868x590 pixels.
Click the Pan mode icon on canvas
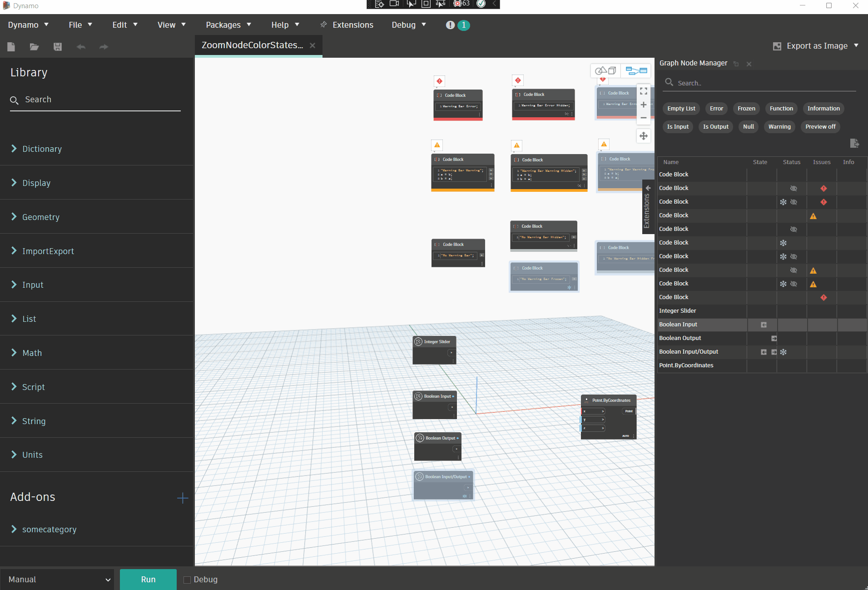coord(644,136)
